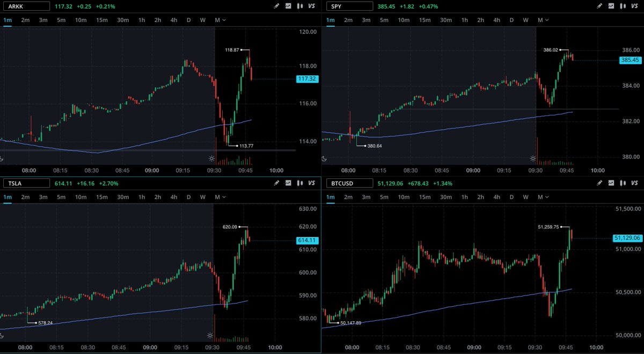Select the 1m timeframe on ARKK chart
The image size is (644, 354).
[x=8, y=20]
